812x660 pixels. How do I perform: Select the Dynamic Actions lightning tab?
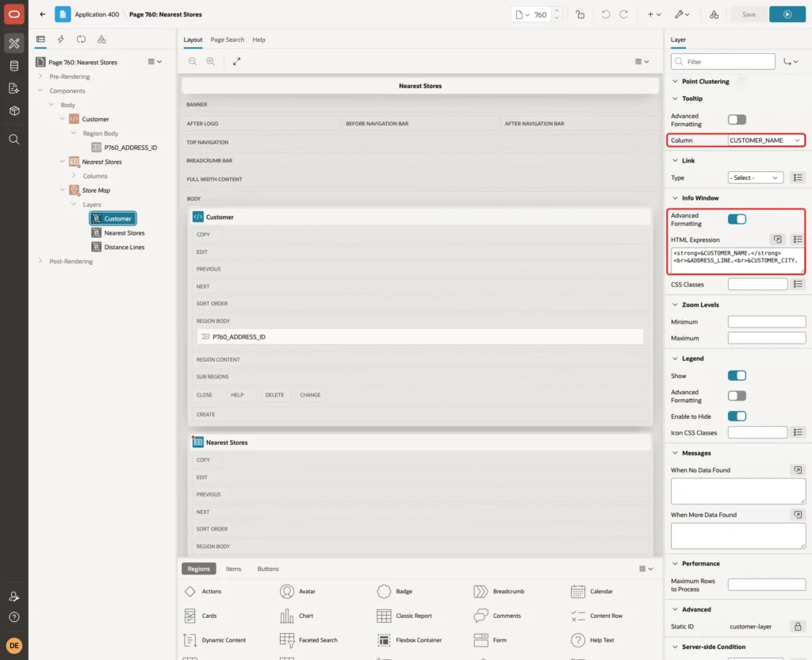[x=60, y=40]
